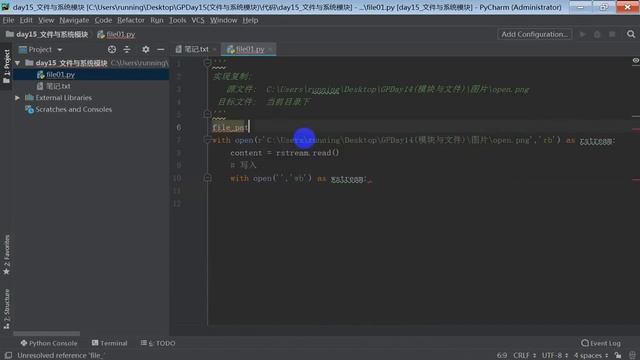The height and width of the screenshot is (360, 640).
Task: Open the Window menu
Action: click(223, 20)
